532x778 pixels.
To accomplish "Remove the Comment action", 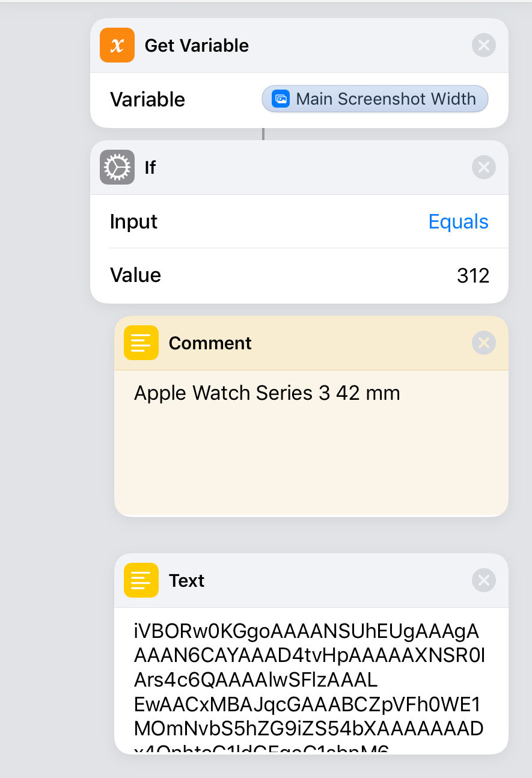I will 483,343.
